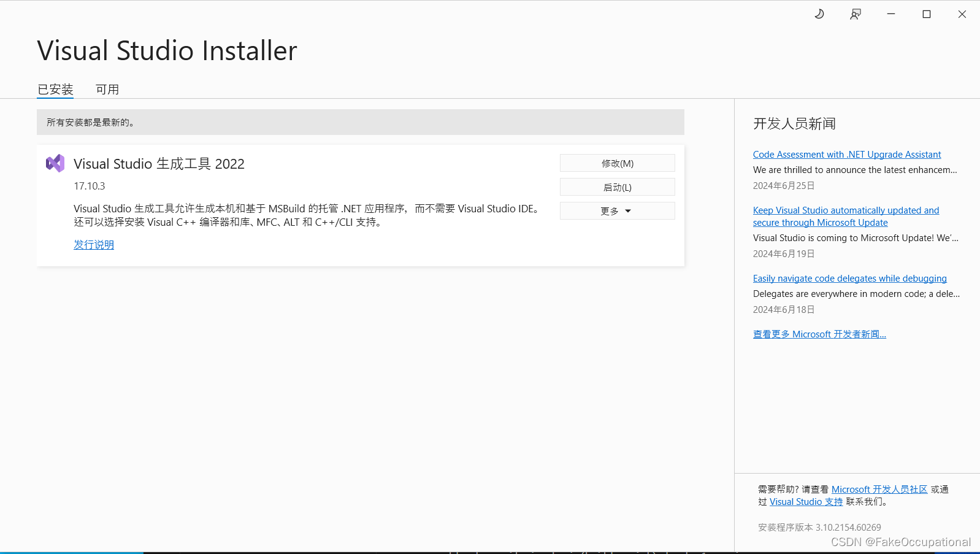Click the 'Visual Studio is coming to Microsoft Update' summary

coord(856,238)
